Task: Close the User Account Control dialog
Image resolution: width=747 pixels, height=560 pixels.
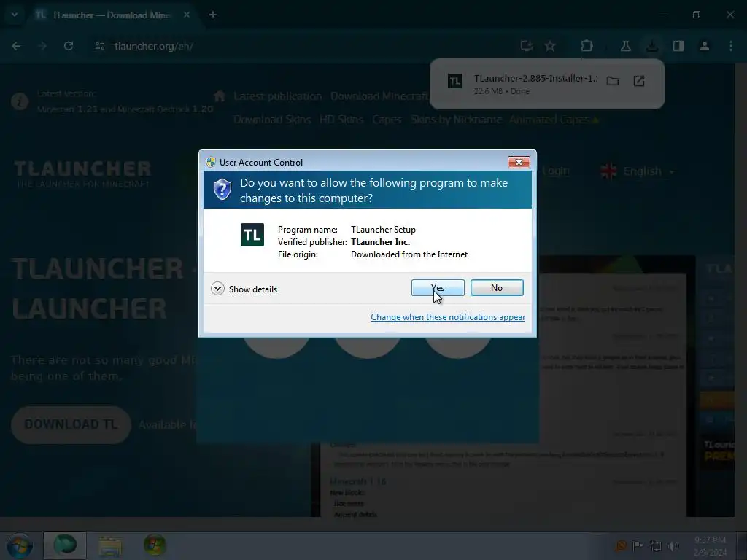Action: pos(519,163)
